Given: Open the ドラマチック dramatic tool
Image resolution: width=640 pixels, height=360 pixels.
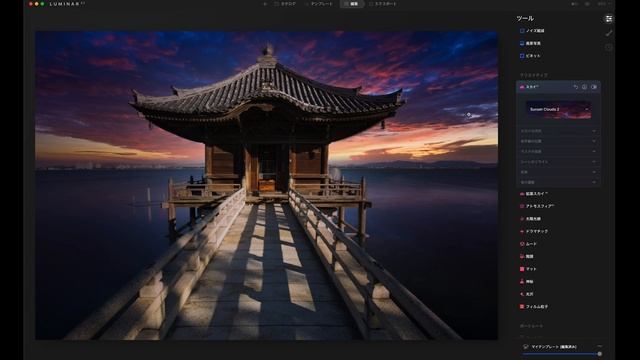Looking at the screenshot, I should pyautogui.click(x=534, y=231).
